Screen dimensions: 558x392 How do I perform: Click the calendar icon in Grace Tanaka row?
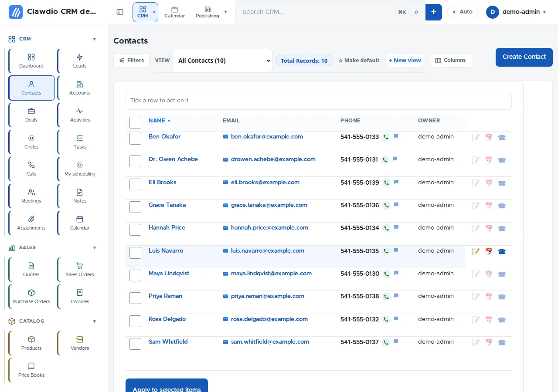(489, 206)
